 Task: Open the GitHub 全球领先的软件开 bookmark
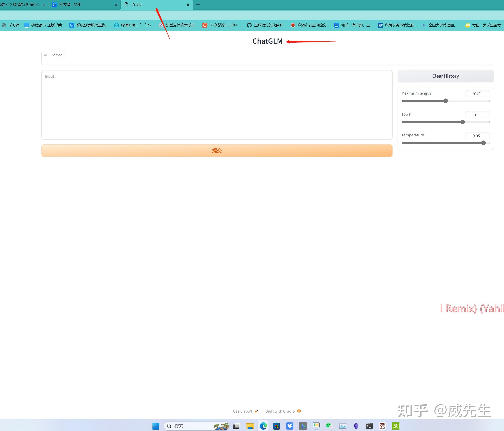(x=266, y=25)
